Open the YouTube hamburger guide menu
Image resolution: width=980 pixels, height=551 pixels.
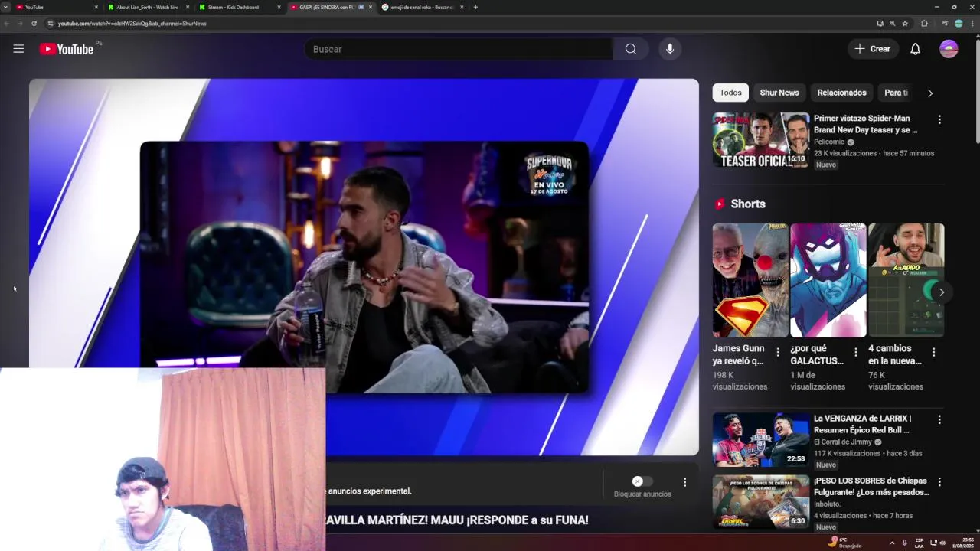click(x=18, y=49)
